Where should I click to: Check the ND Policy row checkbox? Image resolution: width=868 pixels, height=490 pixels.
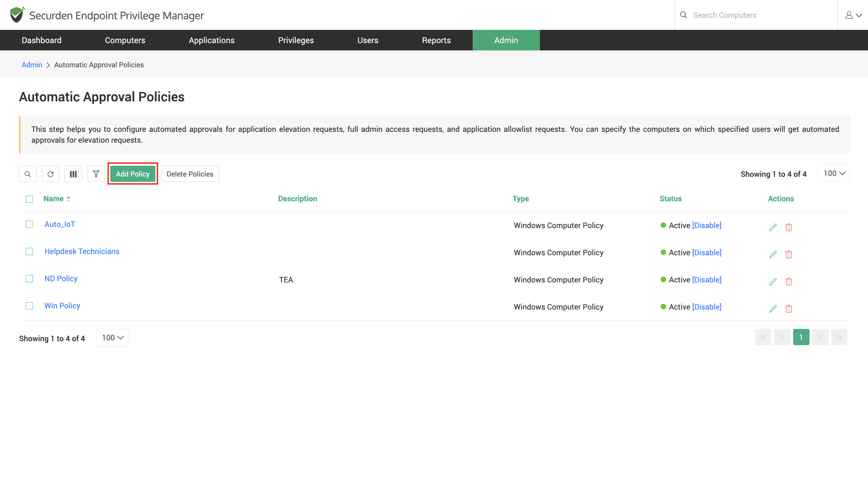(29, 278)
